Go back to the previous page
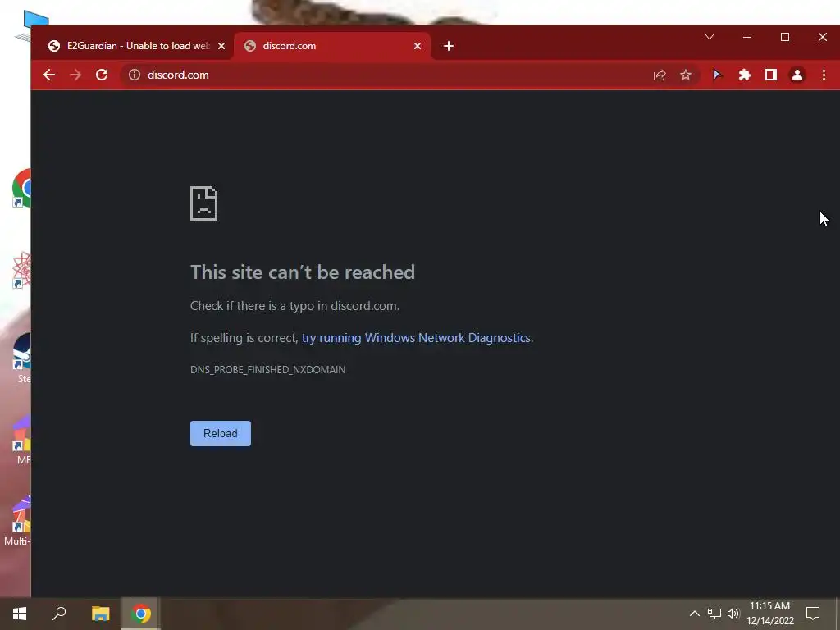The width and height of the screenshot is (840, 630). click(x=49, y=75)
